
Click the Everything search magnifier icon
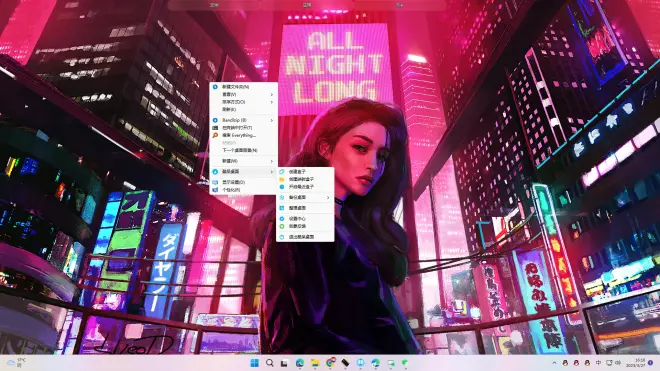pos(215,135)
